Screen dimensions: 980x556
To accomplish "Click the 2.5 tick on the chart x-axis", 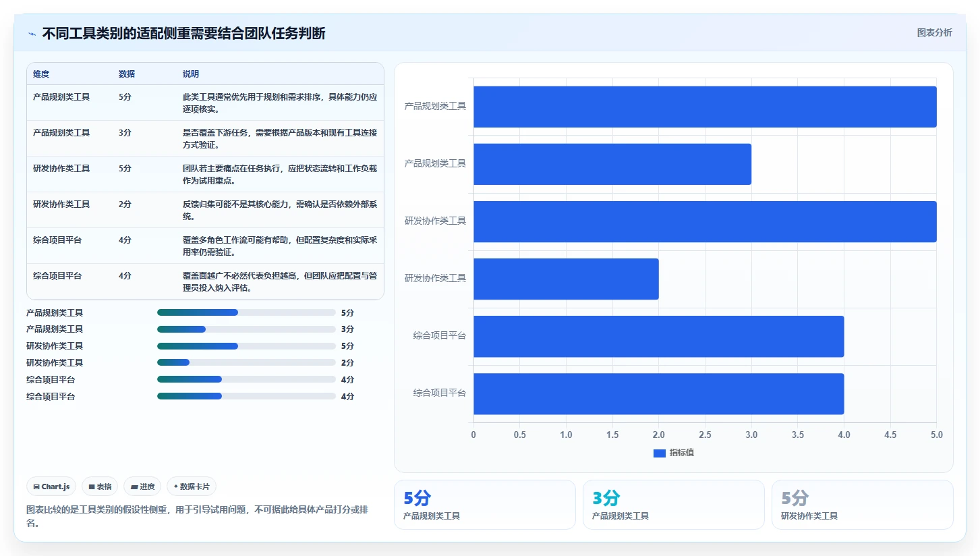I will coord(705,435).
